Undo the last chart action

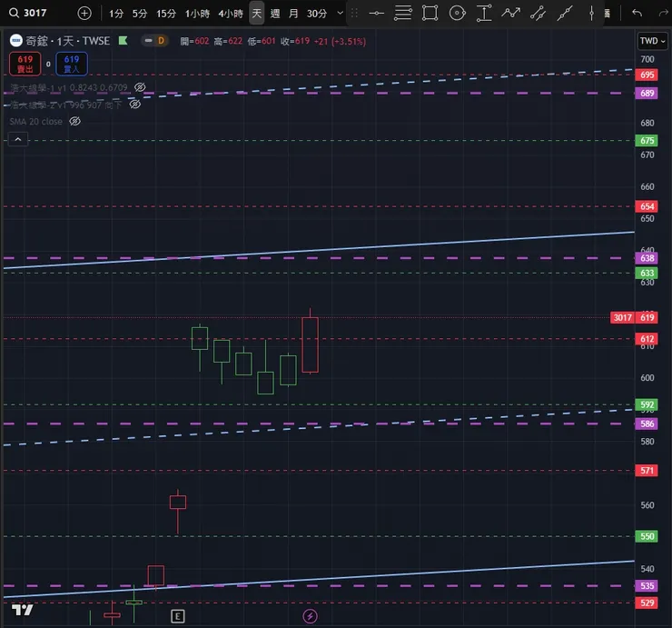[637, 14]
